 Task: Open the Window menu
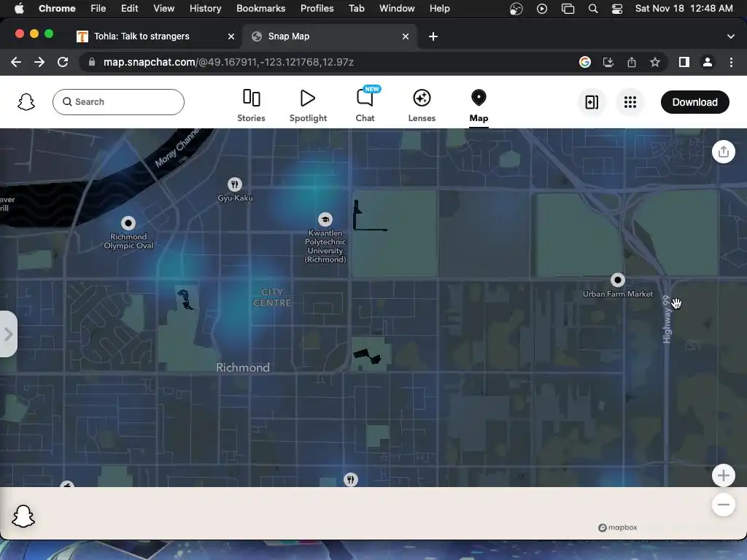(x=397, y=8)
